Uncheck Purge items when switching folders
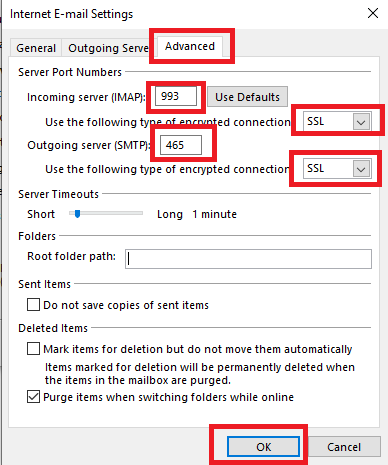 tap(33, 397)
